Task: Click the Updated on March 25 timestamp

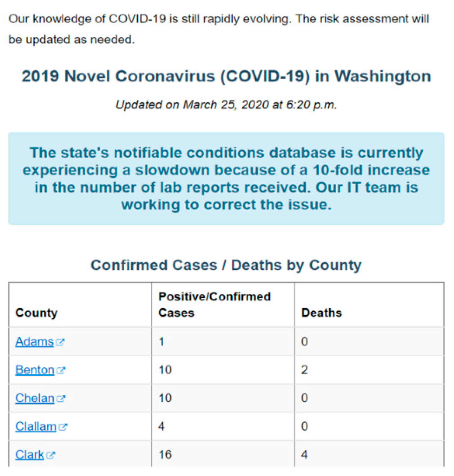Action: [x=226, y=105]
